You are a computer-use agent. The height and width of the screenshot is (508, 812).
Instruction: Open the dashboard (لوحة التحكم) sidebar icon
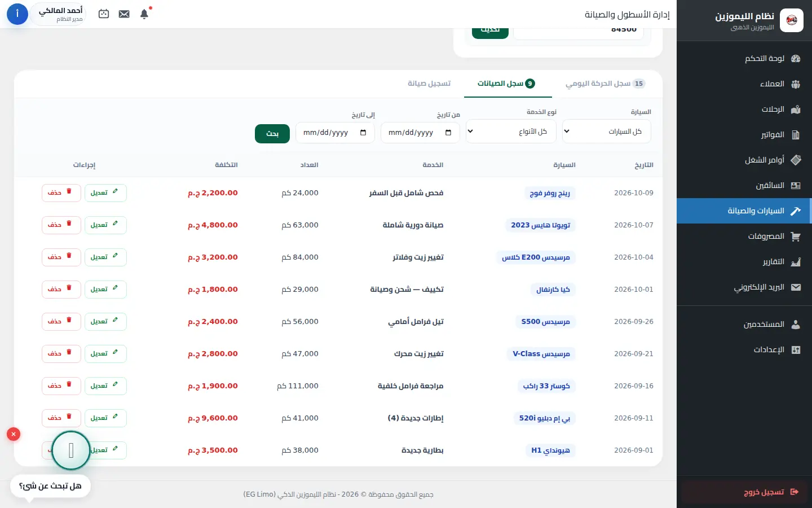(796, 59)
